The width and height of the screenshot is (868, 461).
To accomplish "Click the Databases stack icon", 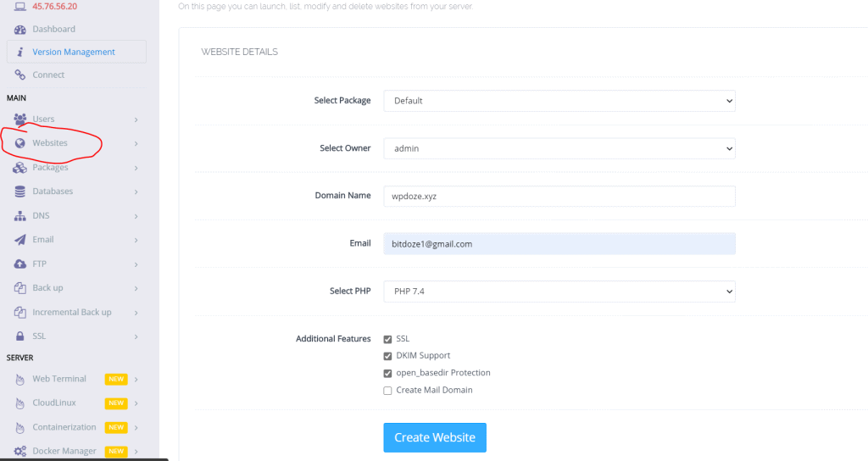I will click(20, 192).
